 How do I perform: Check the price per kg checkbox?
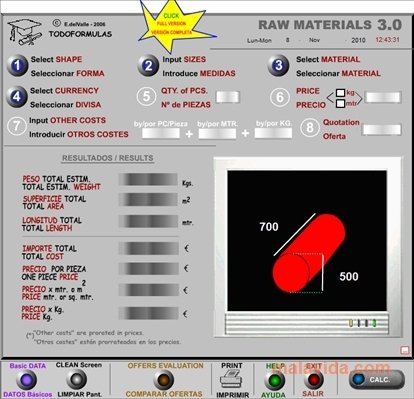[x=340, y=93]
